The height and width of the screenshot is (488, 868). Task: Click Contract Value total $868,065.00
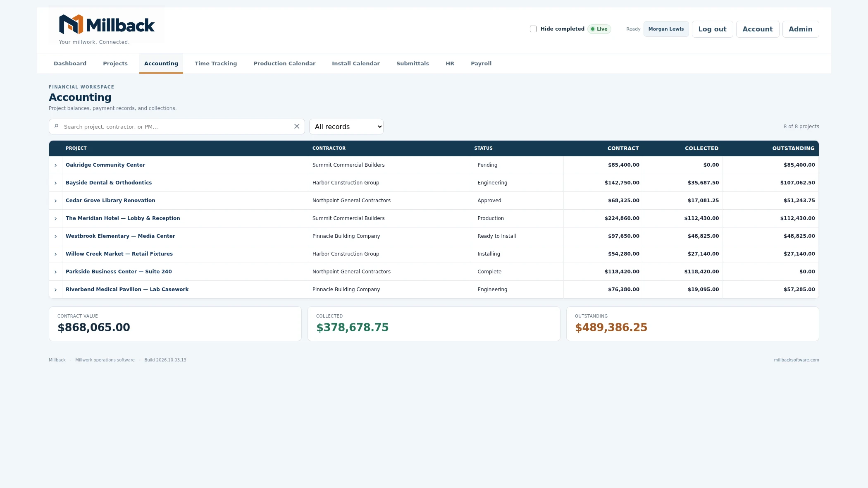(94, 328)
